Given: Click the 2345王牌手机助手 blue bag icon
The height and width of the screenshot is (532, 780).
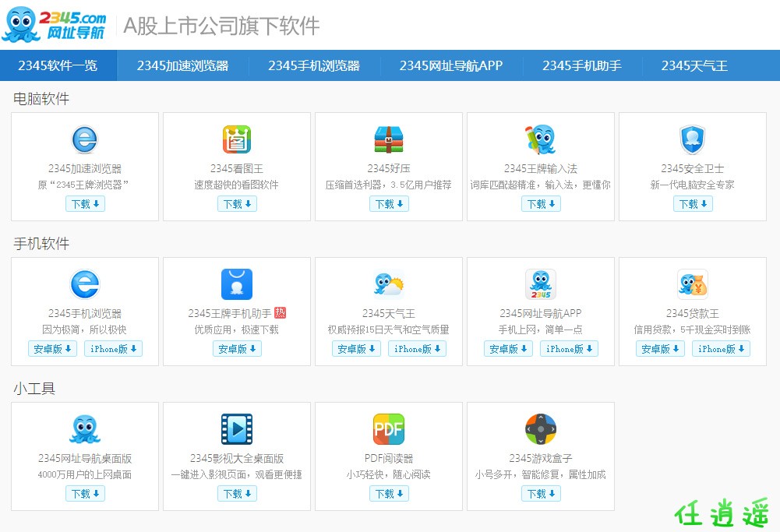Looking at the screenshot, I should (237, 284).
